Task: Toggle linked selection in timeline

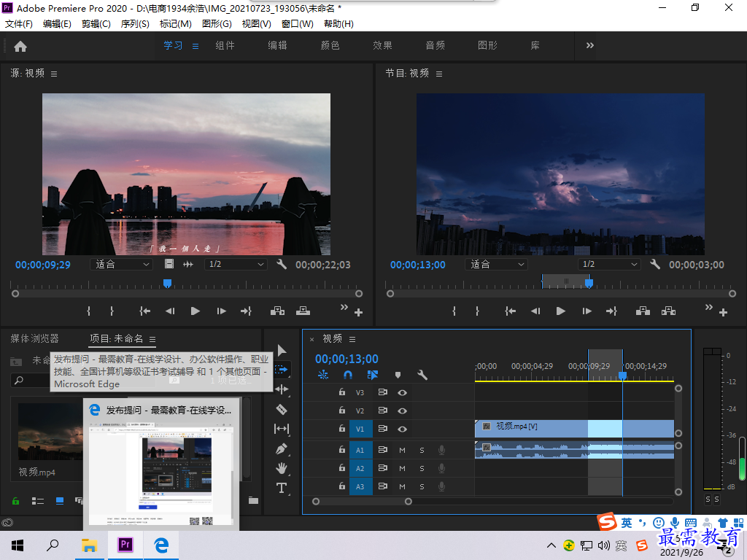Action: tap(373, 376)
